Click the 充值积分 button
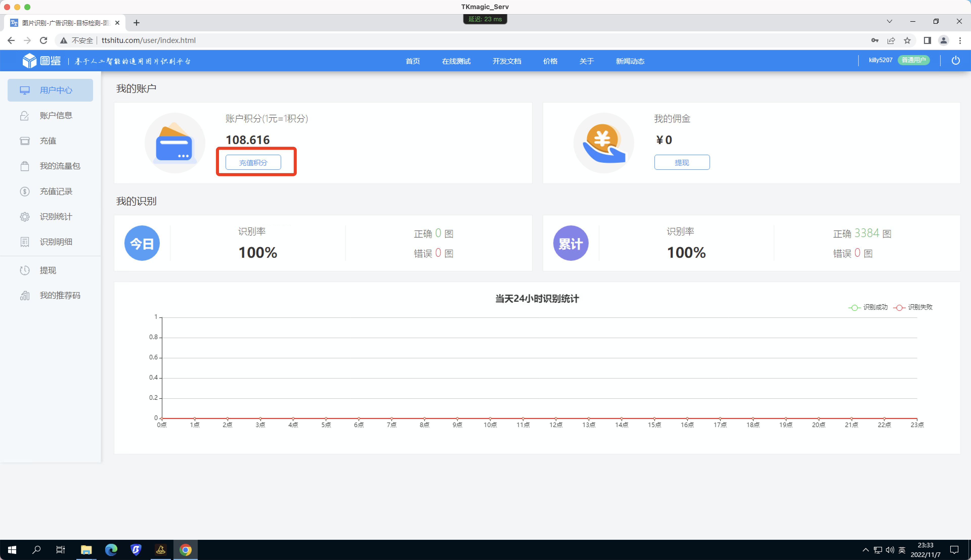 (x=253, y=162)
